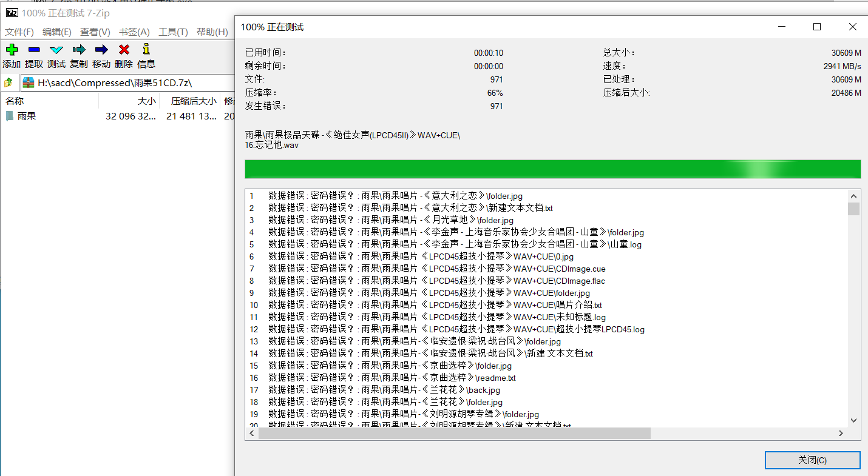868x476 pixels.
Task: Select error row 9 LPCD45超技小提琴 folder.jpg
Action: (x=546, y=293)
